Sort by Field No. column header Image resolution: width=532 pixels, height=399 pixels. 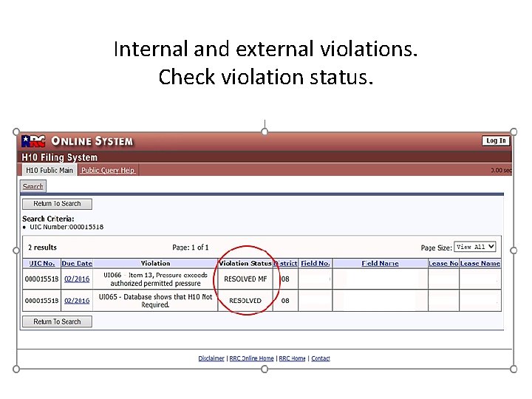click(316, 263)
